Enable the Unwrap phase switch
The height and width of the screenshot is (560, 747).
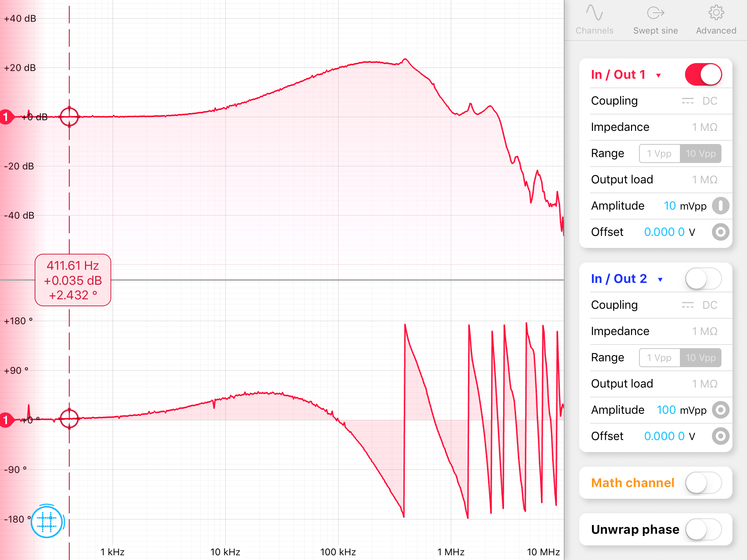[x=703, y=529]
